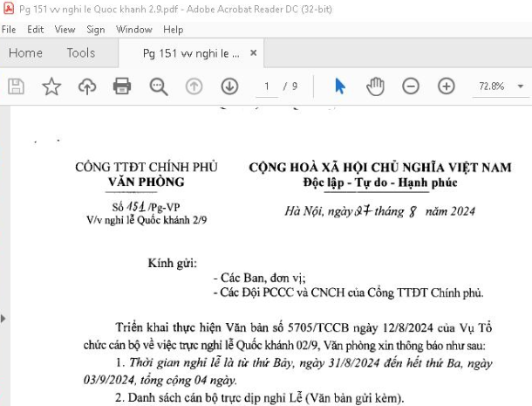
Task: Bookmark document with the star icon
Action: click(x=51, y=86)
